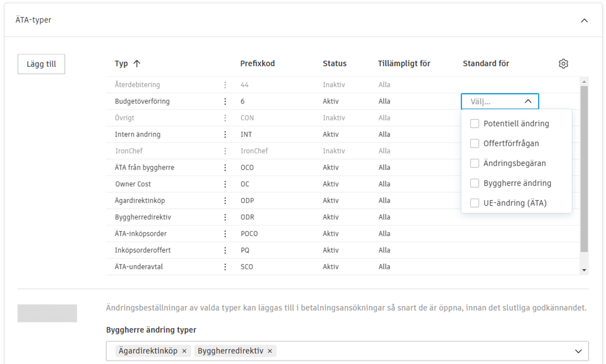606x364 pixels.
Task: Click the Inköpsorderoffert type row
Action: [x=143, y=250]
